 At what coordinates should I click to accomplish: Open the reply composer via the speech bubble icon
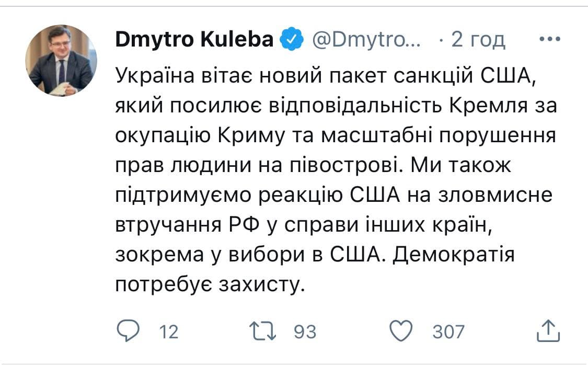129,330
